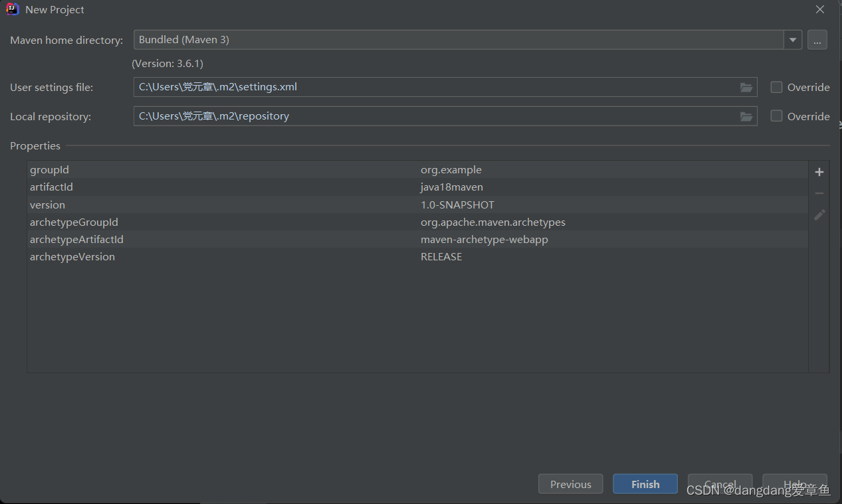
Task: Select the version property row
Action: 417,205
